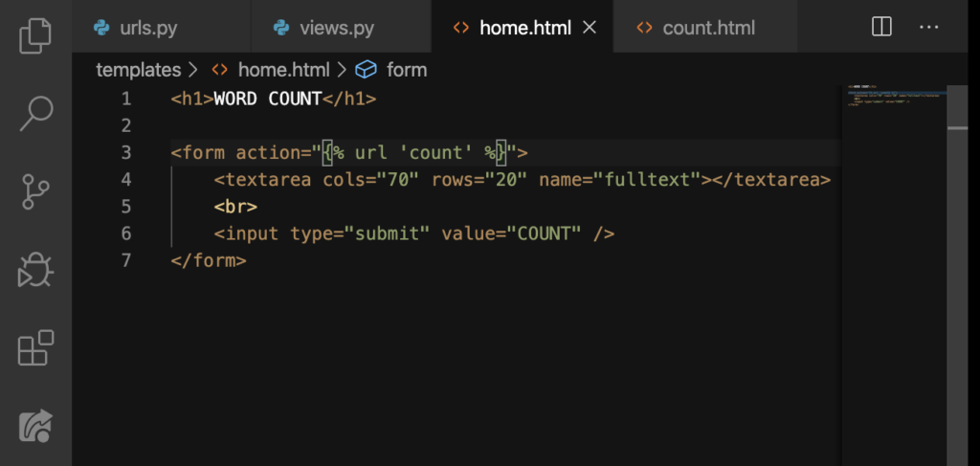Close the home.html tab
This screenshot has height=466, width=980.
590,28
